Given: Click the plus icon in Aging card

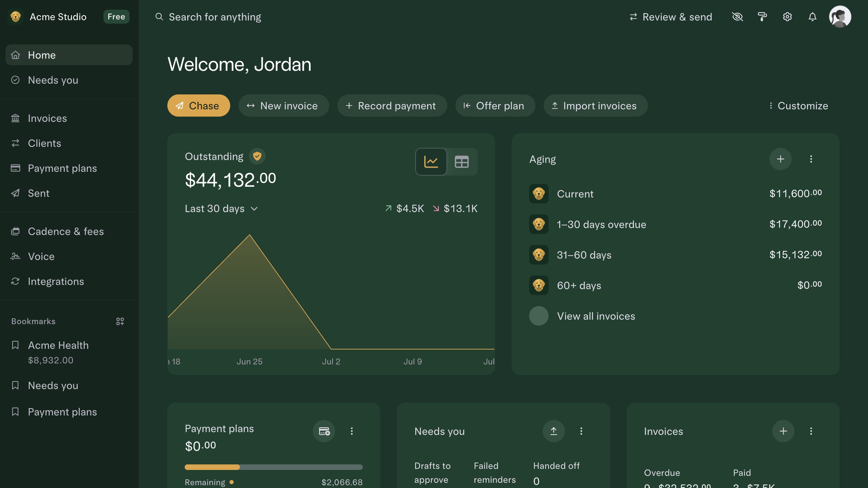Looking at the screenshot, I should [x=781, y=159].
